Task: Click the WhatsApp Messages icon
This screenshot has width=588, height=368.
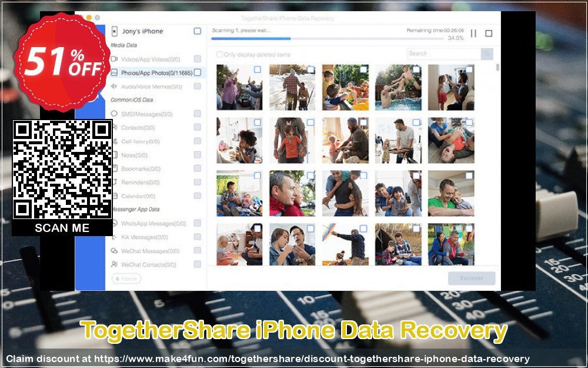Action: click(115, 223)
